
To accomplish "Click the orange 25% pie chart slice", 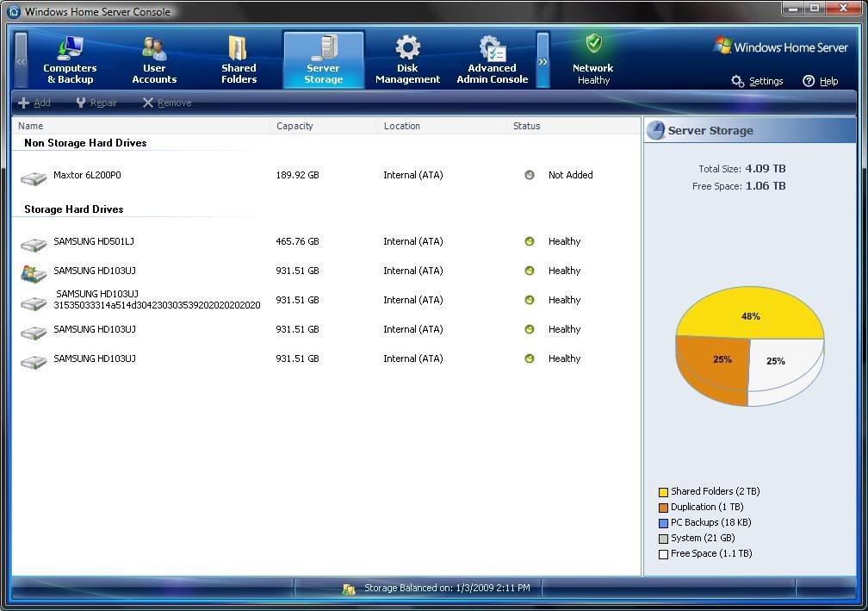I will [x=714, y=368].
